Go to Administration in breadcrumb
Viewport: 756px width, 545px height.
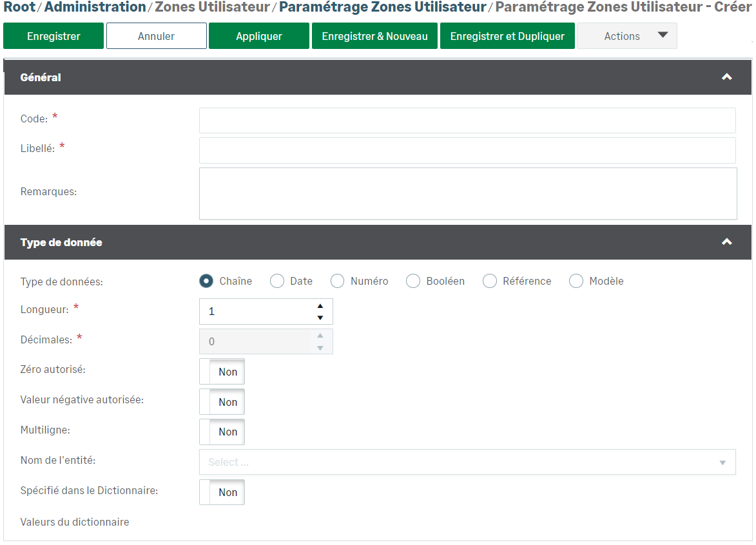coord(95,7)
